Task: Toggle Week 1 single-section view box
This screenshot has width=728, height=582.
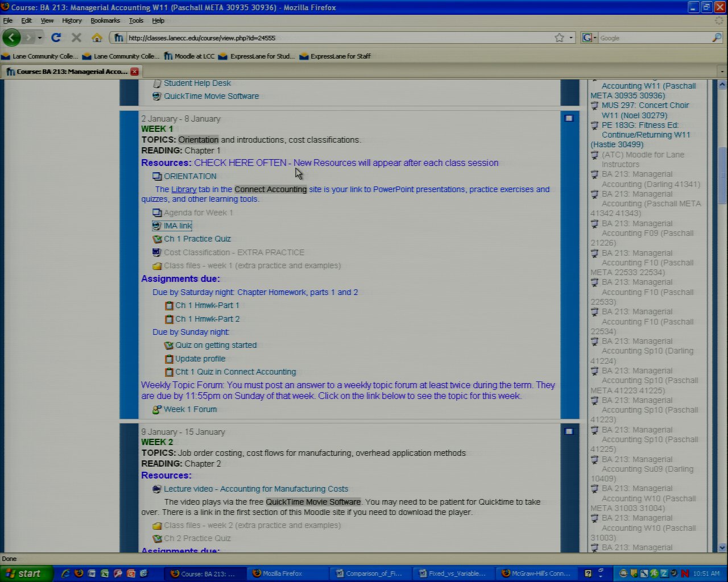Action: [569, 118]
